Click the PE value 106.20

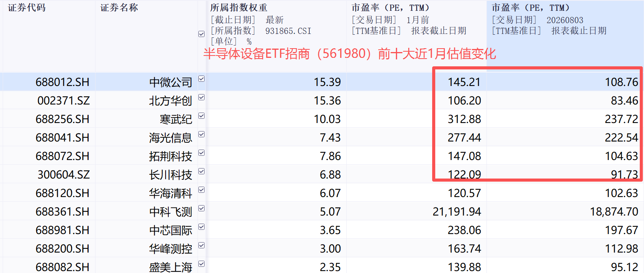(465, 101)
